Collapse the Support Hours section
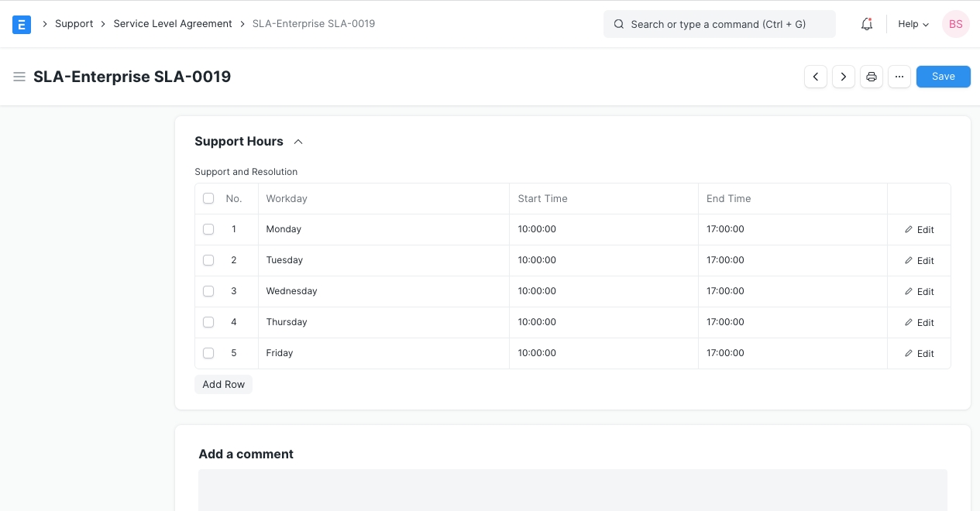This screenshot has height=511, width=980. click(x=298, y=142)
